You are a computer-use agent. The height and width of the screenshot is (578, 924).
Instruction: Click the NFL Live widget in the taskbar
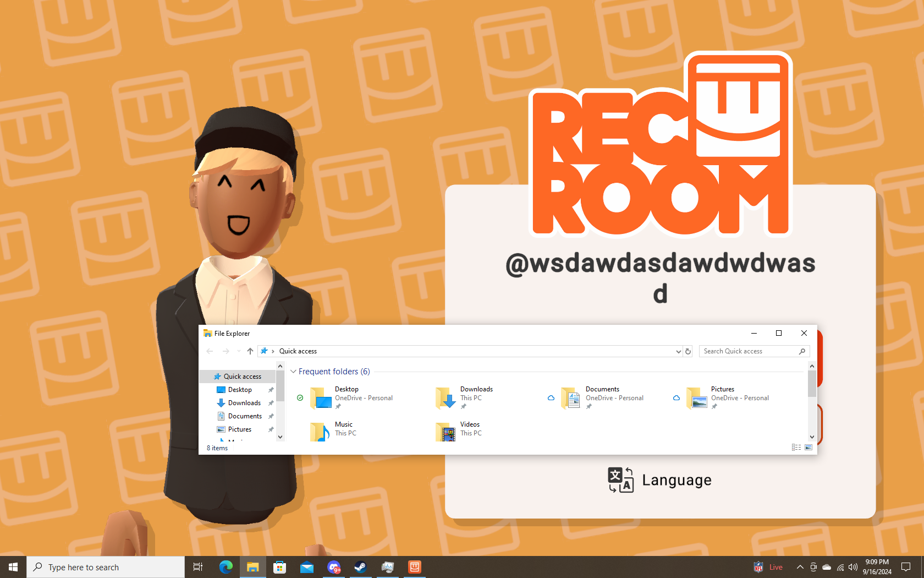point(768,567)
